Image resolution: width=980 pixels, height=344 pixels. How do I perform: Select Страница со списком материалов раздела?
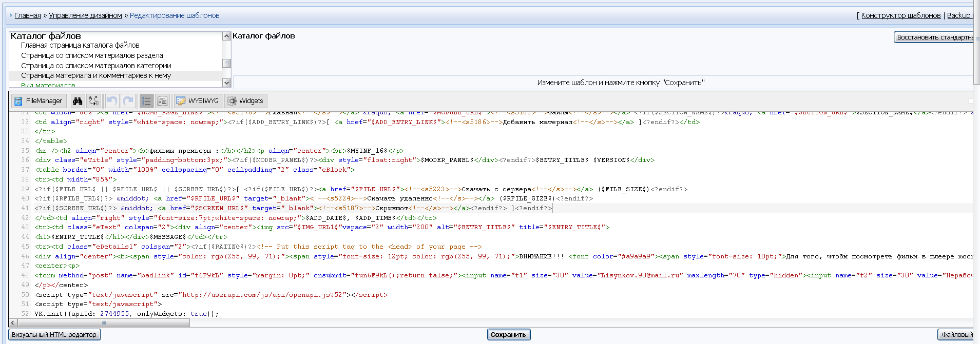(x=92, y=55)
